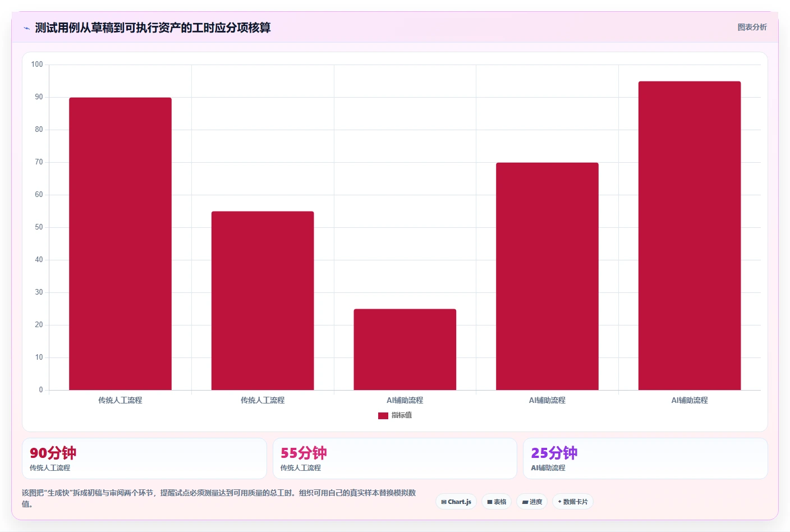This screenshot has height=532, width=790.
Task: Click the footnote beginning 该图把“生成快”拆成初稿
Action: click(219, 498)
